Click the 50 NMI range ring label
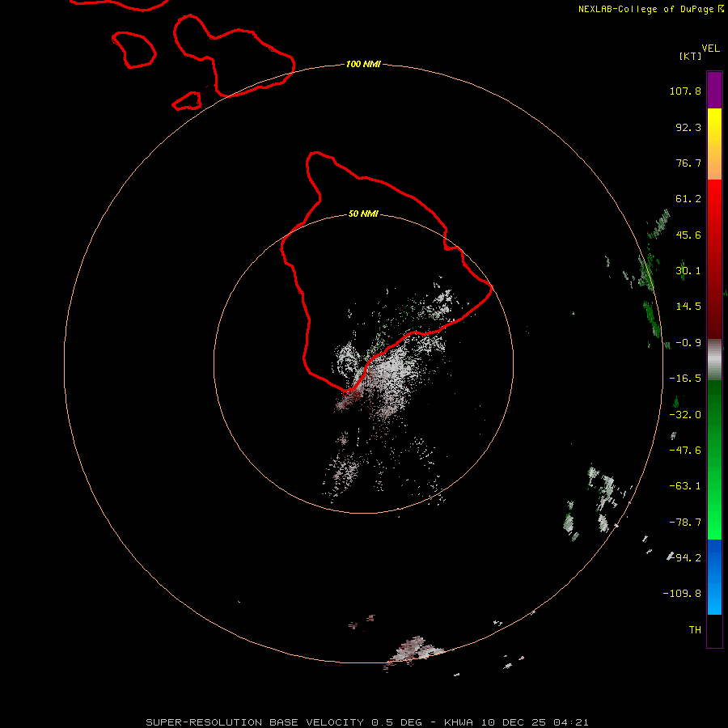This screenshot has width=728, height=728. [x=363, y=214]
